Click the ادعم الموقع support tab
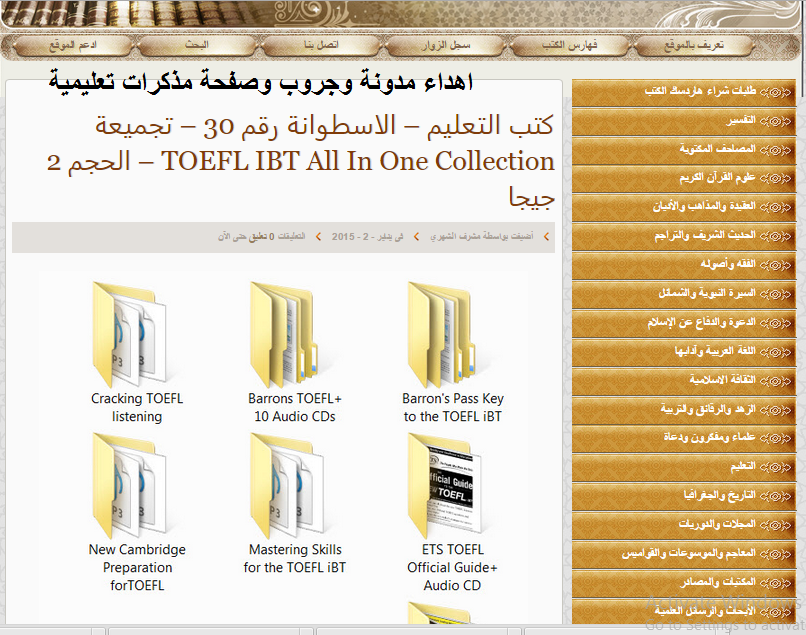Image resolution: width=806 pixels, height=635 pixels. [72, 45]
